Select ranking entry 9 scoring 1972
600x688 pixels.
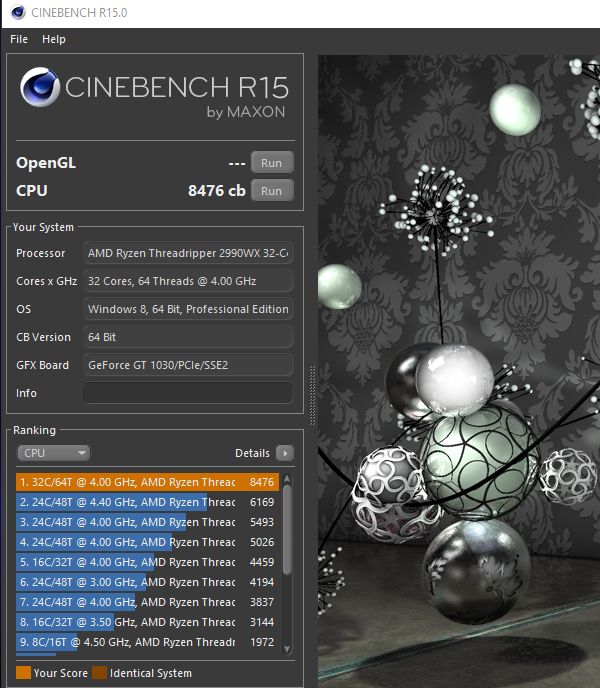pos(147,642)
